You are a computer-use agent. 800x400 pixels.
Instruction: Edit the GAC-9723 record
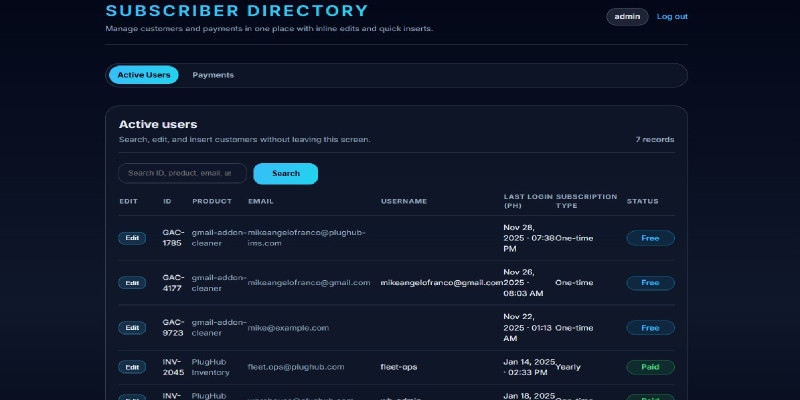(x=131, y=328)
